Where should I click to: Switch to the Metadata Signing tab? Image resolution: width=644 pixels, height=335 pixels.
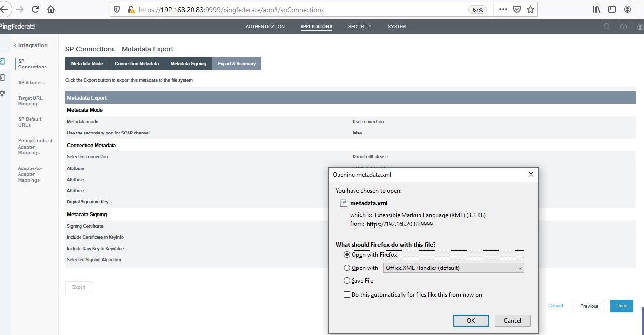pyautogui.click(x=188, y=64)
